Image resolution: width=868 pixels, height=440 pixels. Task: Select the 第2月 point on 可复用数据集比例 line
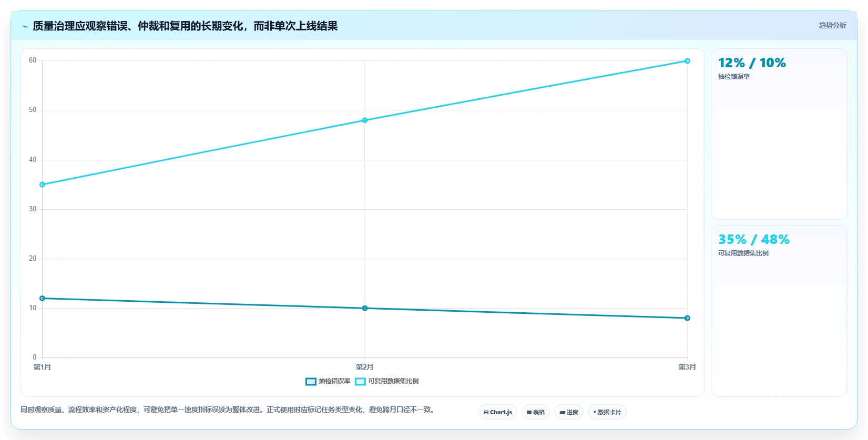(x=365, y=120)
